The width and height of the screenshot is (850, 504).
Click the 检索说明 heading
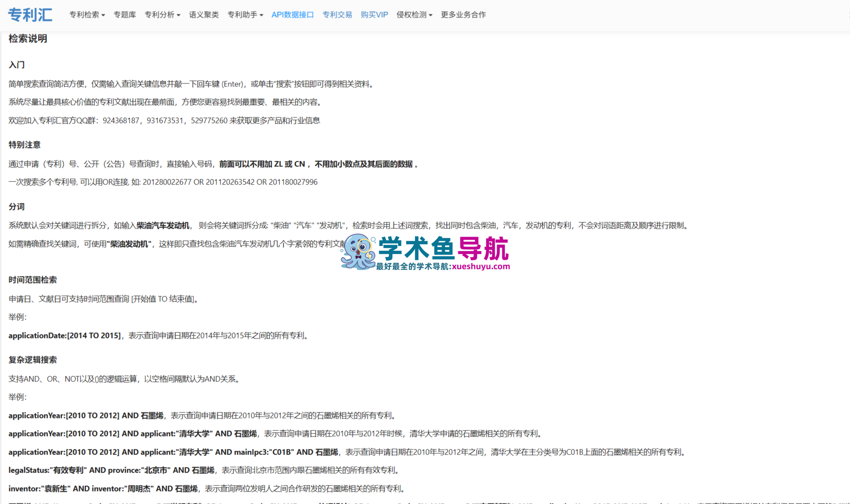28,39
